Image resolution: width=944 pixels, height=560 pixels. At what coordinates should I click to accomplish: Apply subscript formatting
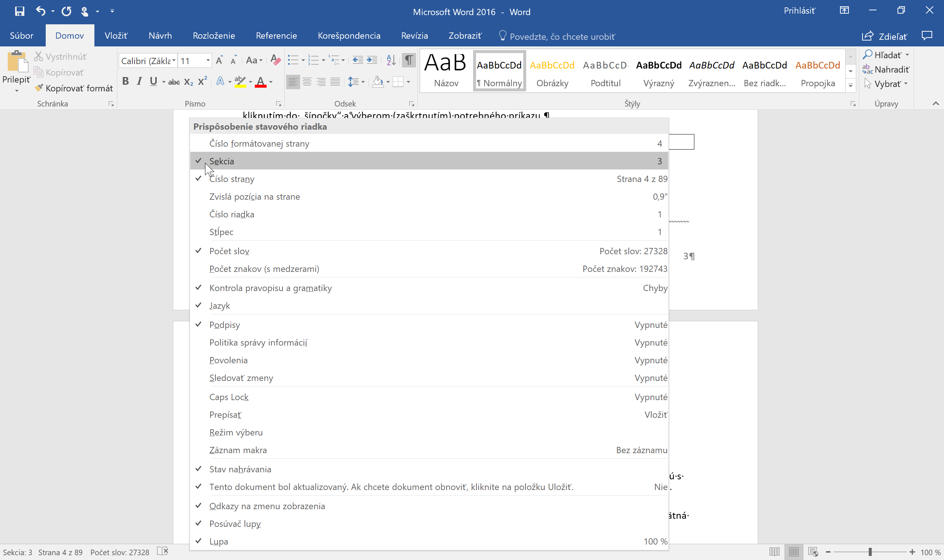coord(188,82)
